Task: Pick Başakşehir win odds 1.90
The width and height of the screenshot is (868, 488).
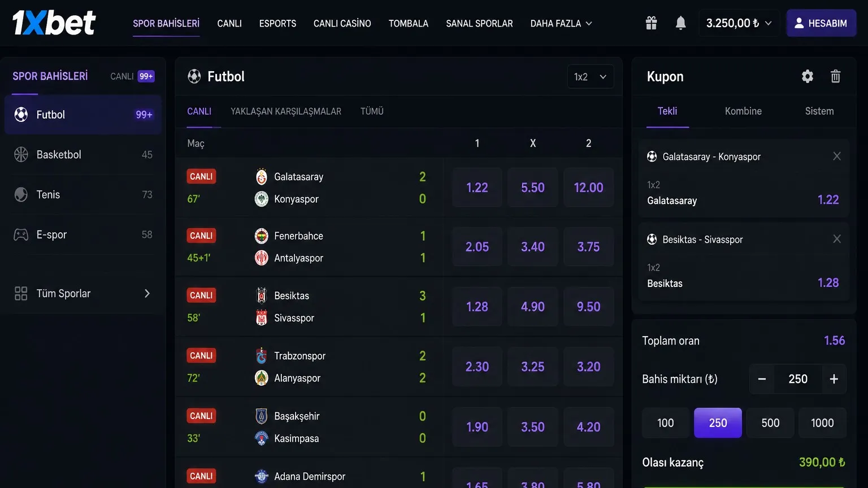Action: (x=477, y=427)
